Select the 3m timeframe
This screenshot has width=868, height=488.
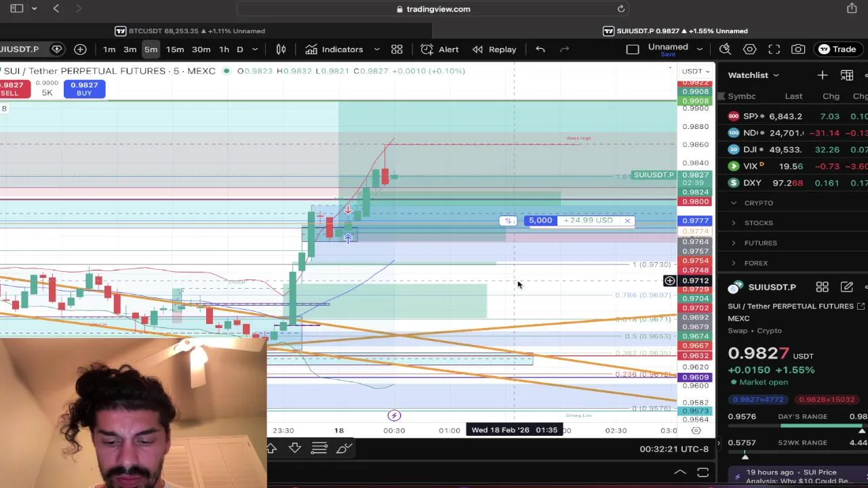[x=130, y=49]
